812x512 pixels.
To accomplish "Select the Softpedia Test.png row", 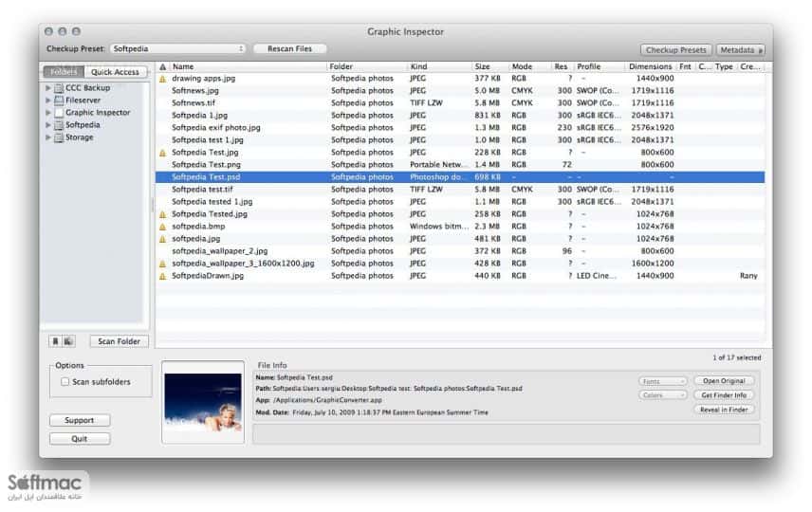I will 460,165.
